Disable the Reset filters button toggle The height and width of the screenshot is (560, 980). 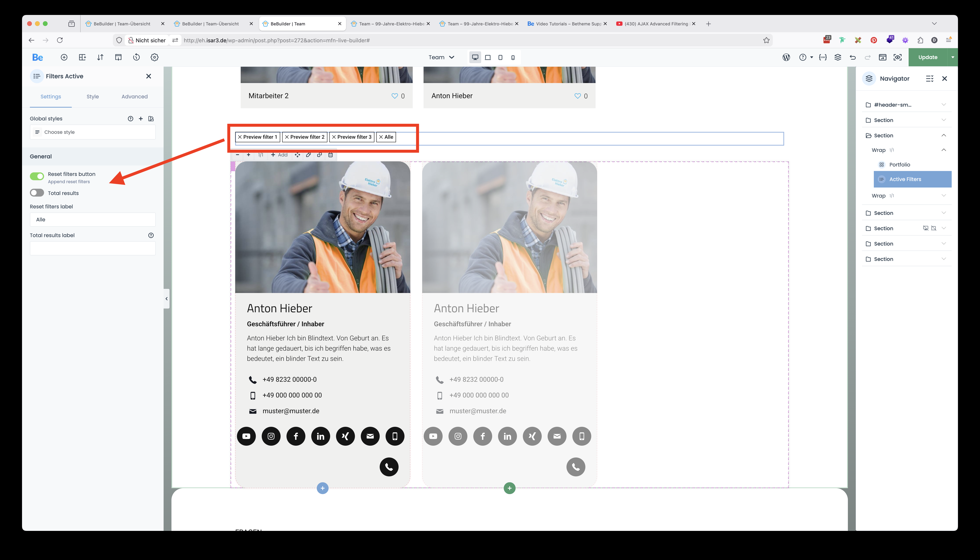(37, 176)
